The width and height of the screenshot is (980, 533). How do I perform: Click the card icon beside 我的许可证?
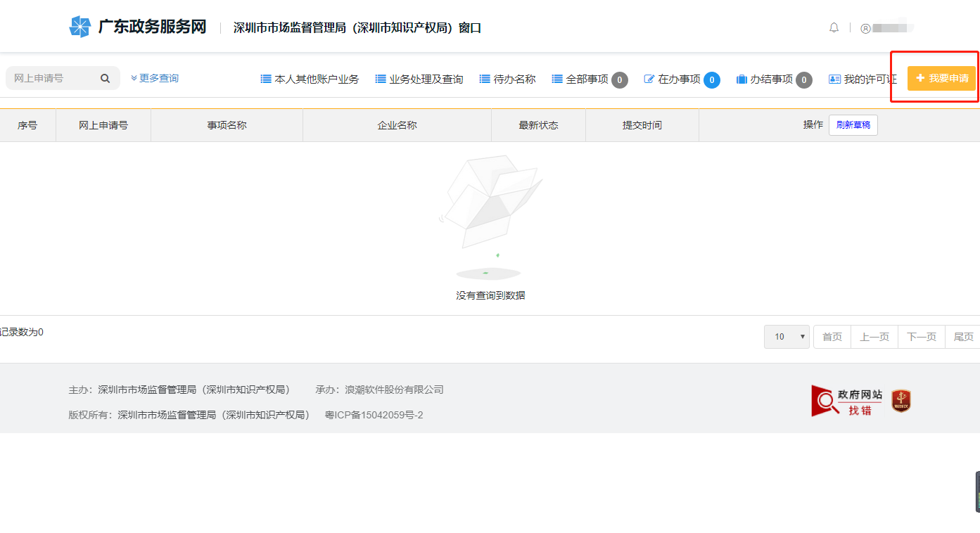[835, 79]
